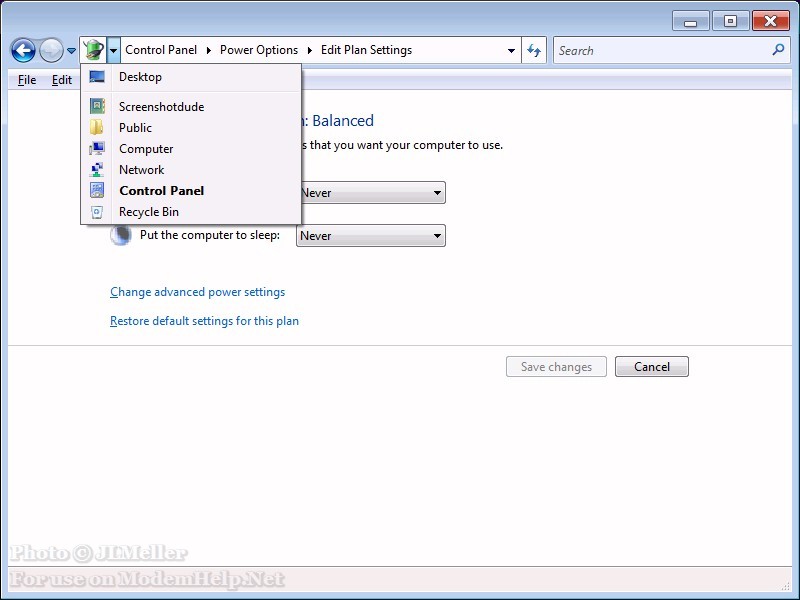
Task: Select Screenshotdude in the dropdown list
Action: click(191, 107)
